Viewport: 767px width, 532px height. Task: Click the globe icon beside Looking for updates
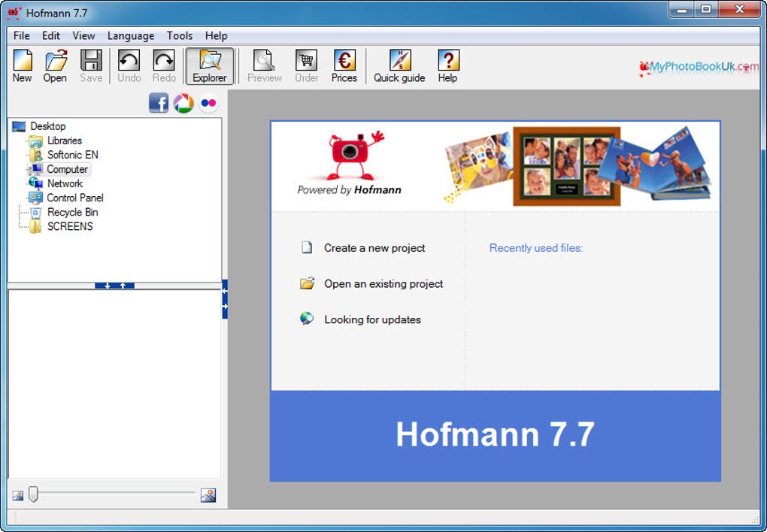pyautogui.click(x=307, y=319)
